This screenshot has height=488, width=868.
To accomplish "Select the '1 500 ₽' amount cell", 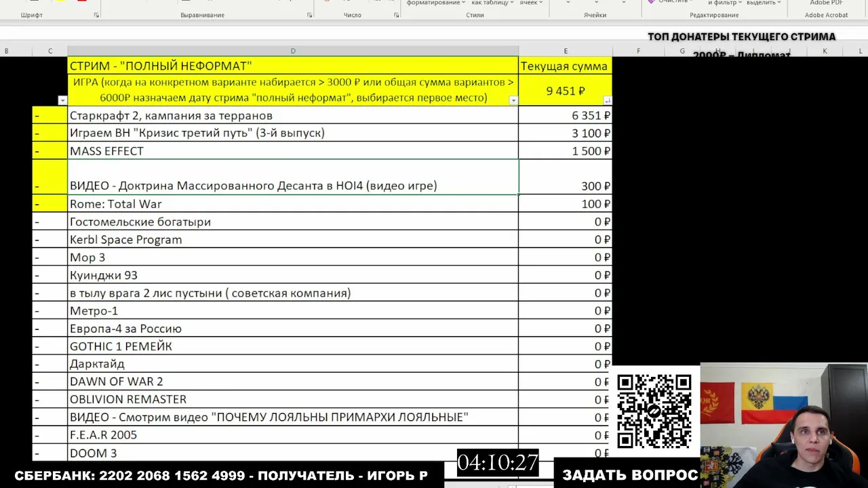I will point(566,150).
